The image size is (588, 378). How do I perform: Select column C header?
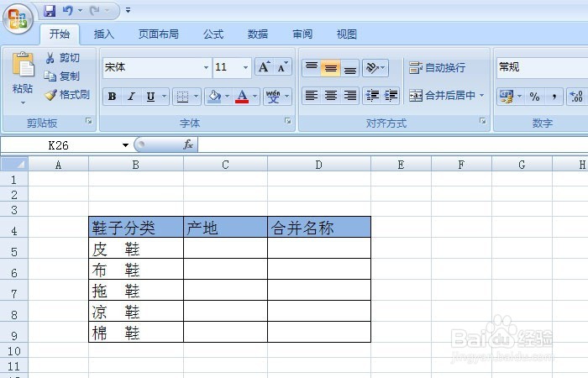point(225,165)
